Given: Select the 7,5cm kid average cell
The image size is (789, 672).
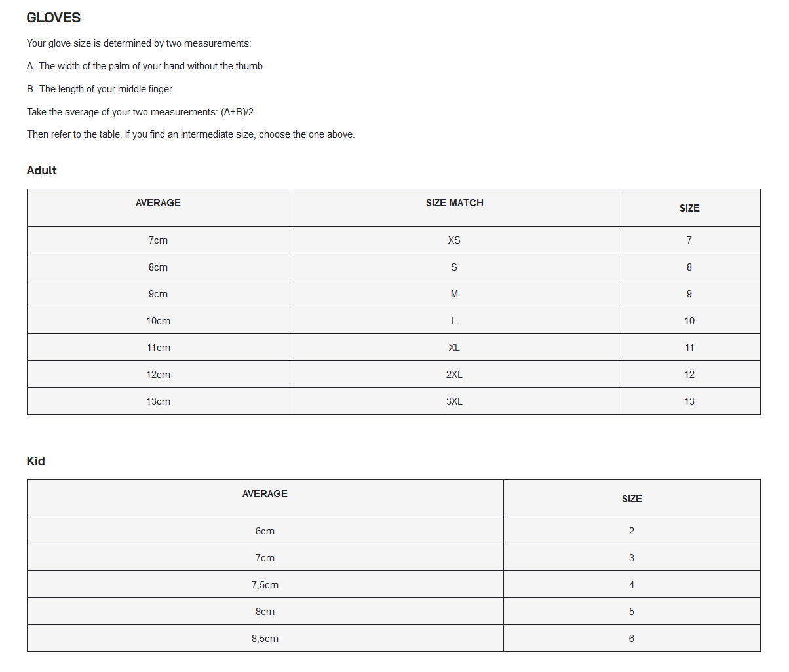Looking at the screenshot, I should click(265, 585).
